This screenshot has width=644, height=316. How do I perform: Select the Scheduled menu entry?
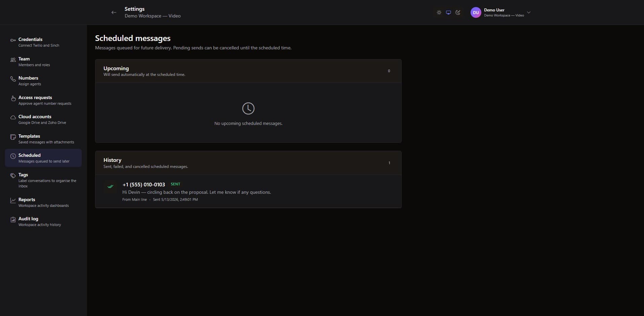tap(43, 158)
